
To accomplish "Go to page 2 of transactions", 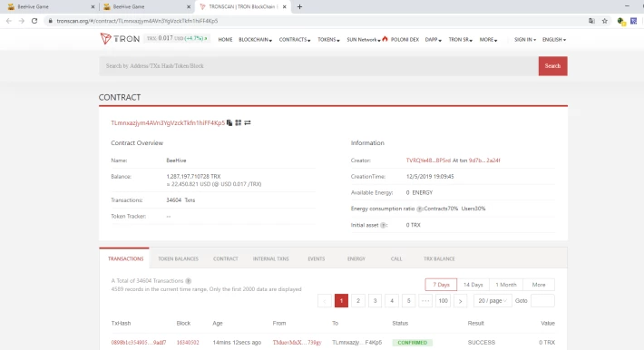I will coord(358,301).
